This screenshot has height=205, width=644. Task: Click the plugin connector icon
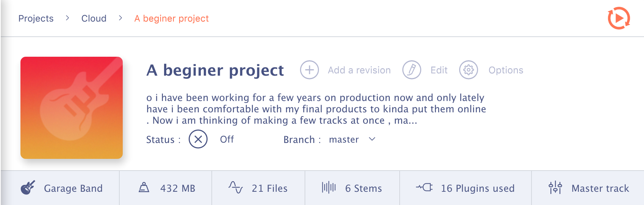424,187
